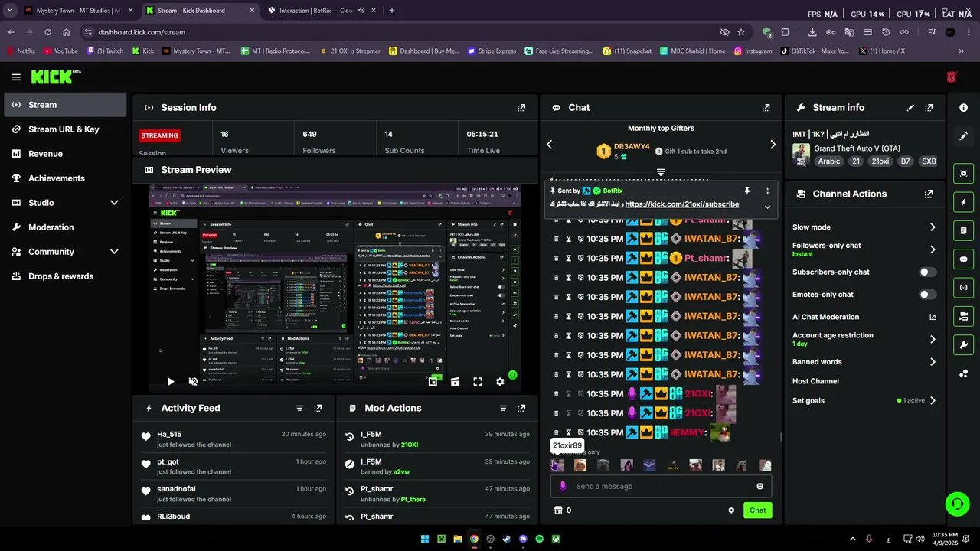Image resolution: width=980 pixels, height=551 pixels.
Task: Unpin the pinned BotRix message
Action: (746, 191)
